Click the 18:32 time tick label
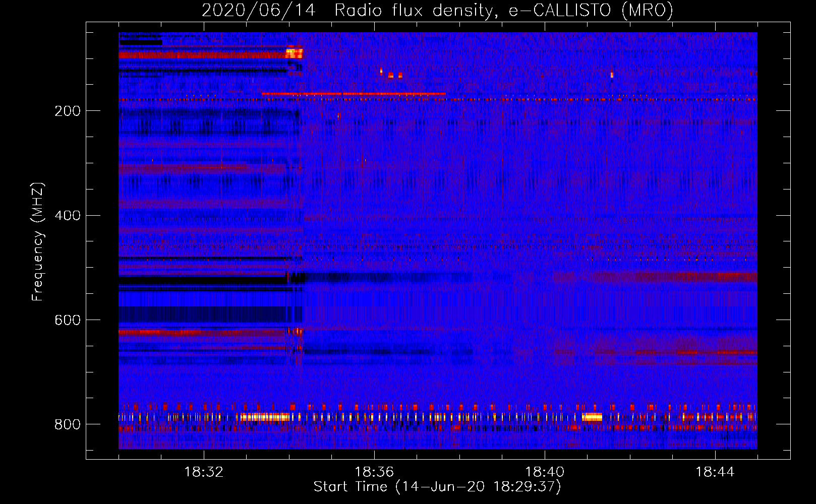The image size is (816, 504). click(204, 472)
